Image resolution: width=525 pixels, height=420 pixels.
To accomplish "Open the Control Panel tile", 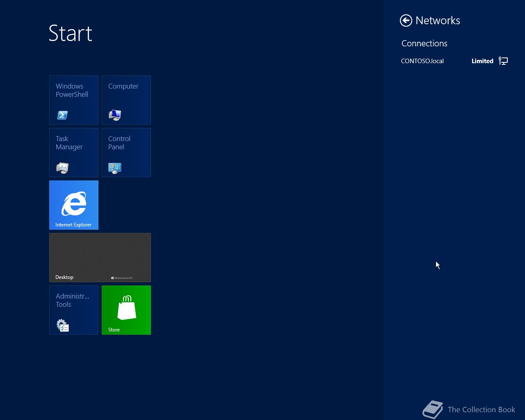I will pos(126,153).
